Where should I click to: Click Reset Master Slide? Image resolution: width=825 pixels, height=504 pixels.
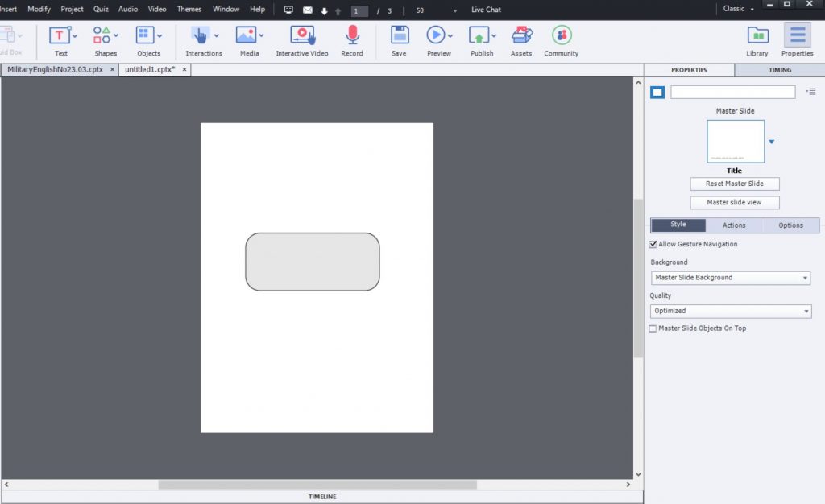[734, 184]
